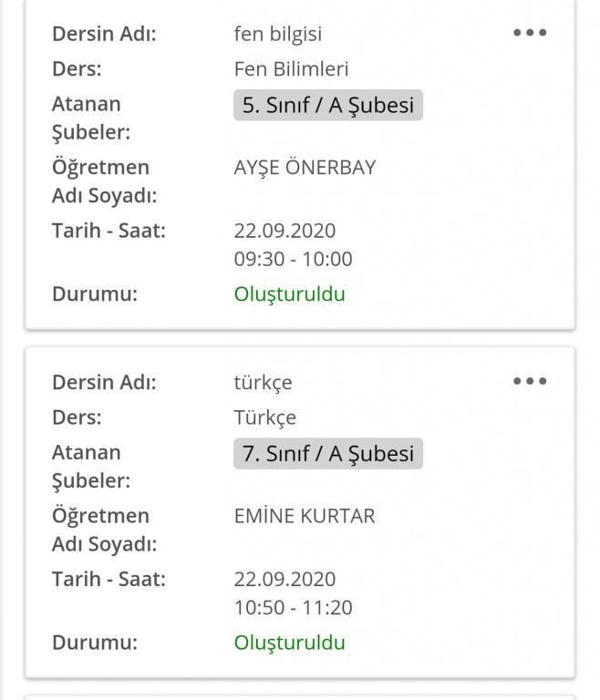Click teacher name AYŞE ÖNERBAY

305,167
